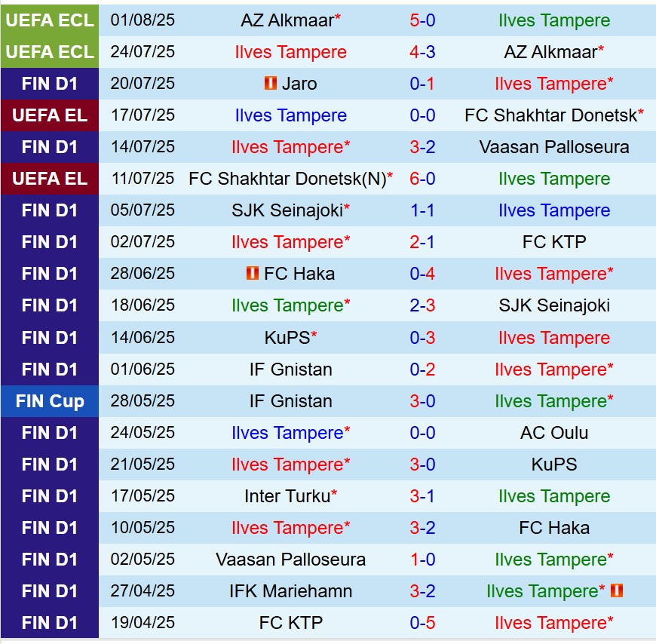Select the 6-0 Shakhtar Donetsk match score
Screen dimensions: 656x644
click(x=422, y=179)
